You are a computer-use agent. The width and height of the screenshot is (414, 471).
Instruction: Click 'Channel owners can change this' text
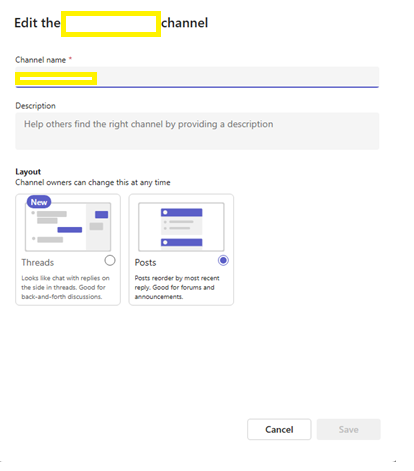click(x=93, y=183)
